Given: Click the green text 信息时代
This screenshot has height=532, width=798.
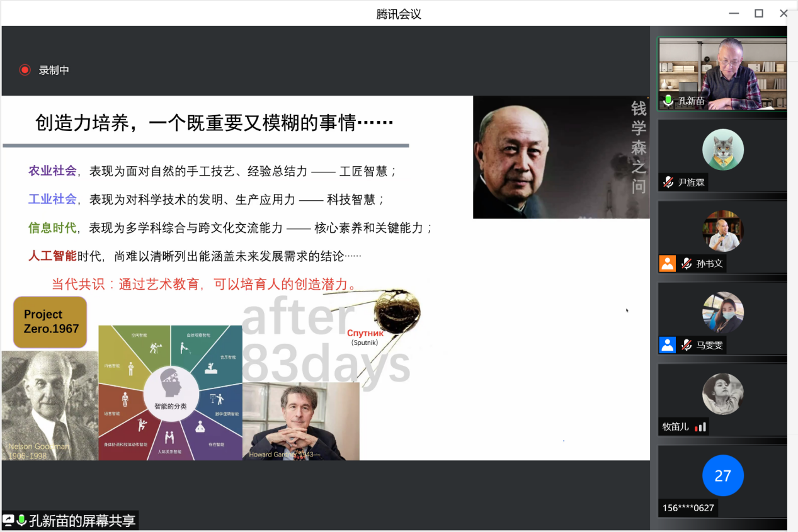Looking at the screenshot, I should point(52,228).
